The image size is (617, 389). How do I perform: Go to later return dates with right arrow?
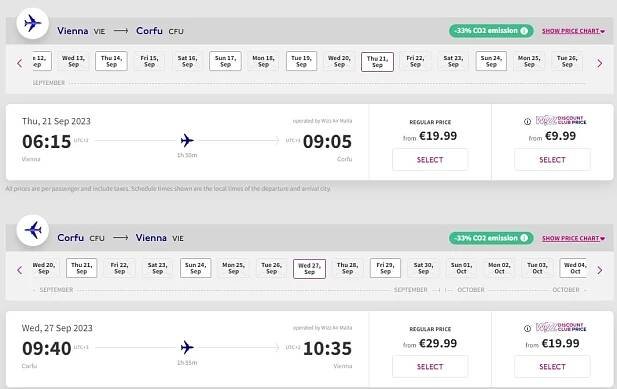click(x=600, y=270)
